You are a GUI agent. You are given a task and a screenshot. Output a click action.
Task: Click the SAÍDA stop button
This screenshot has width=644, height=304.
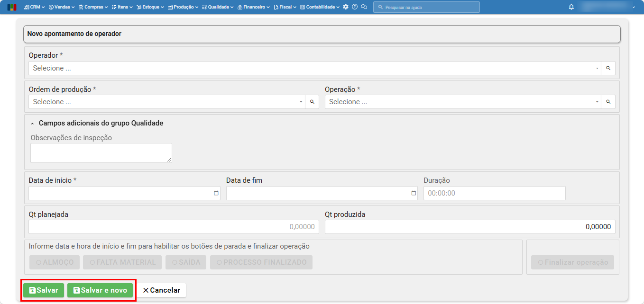coord(186,262)
